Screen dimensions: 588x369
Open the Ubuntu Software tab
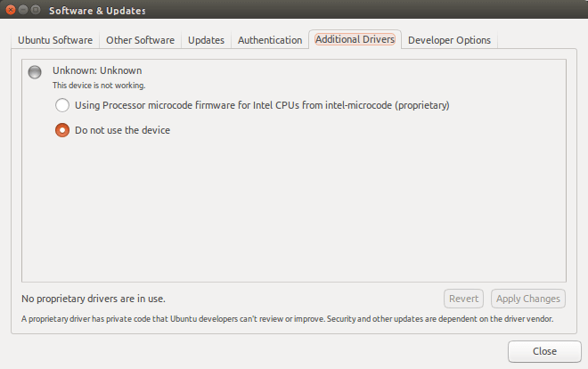55,40
